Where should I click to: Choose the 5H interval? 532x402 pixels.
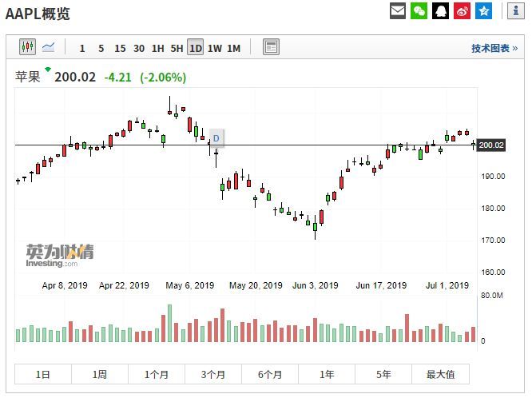(177, 48)
